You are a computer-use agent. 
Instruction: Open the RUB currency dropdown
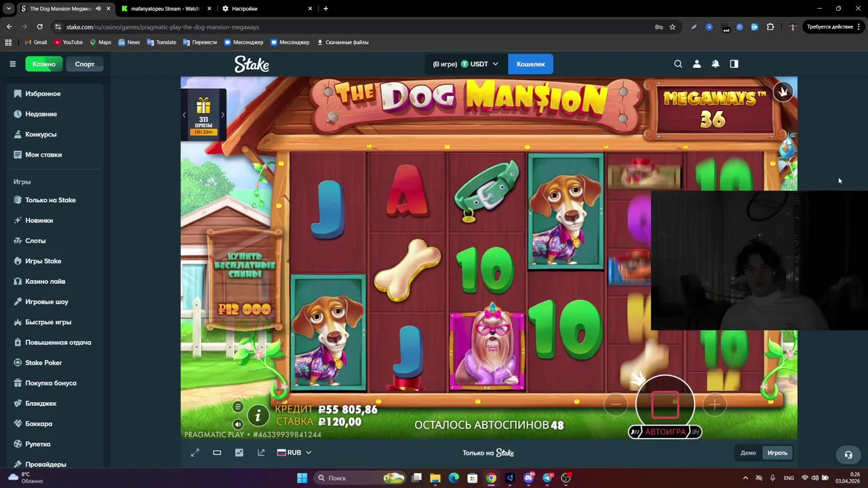tap(294, 453)
